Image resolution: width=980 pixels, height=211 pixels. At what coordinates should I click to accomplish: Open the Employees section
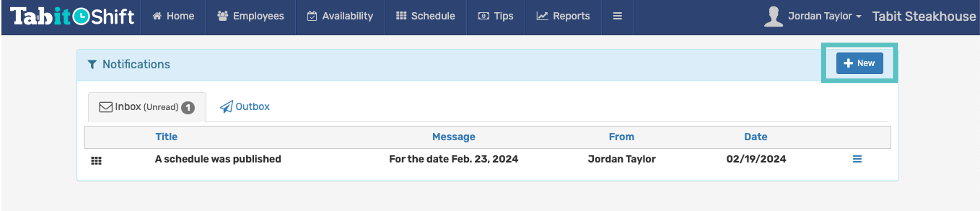pyautogui.click(x=250, y=16)
